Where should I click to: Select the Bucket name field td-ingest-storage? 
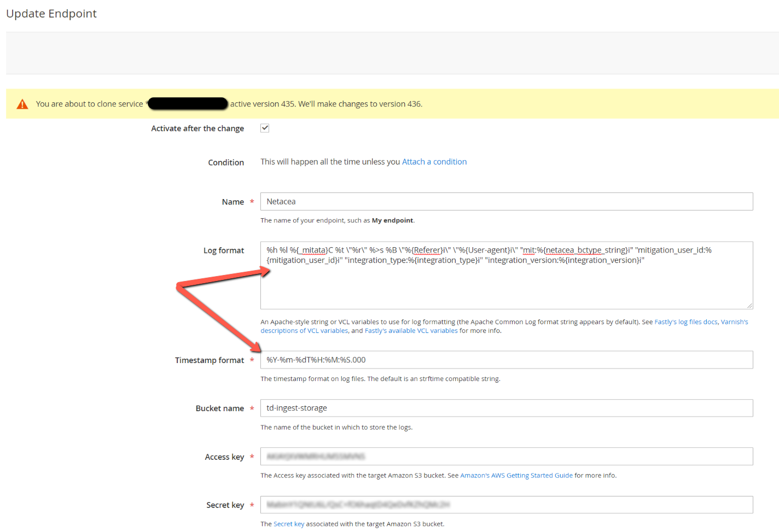(x=506, y=408)
